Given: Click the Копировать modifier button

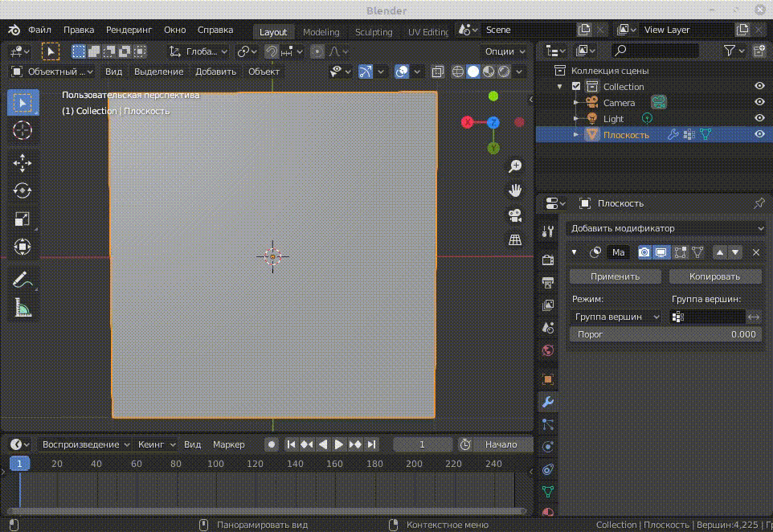Looking at the screenshot, I should (714, 276).
